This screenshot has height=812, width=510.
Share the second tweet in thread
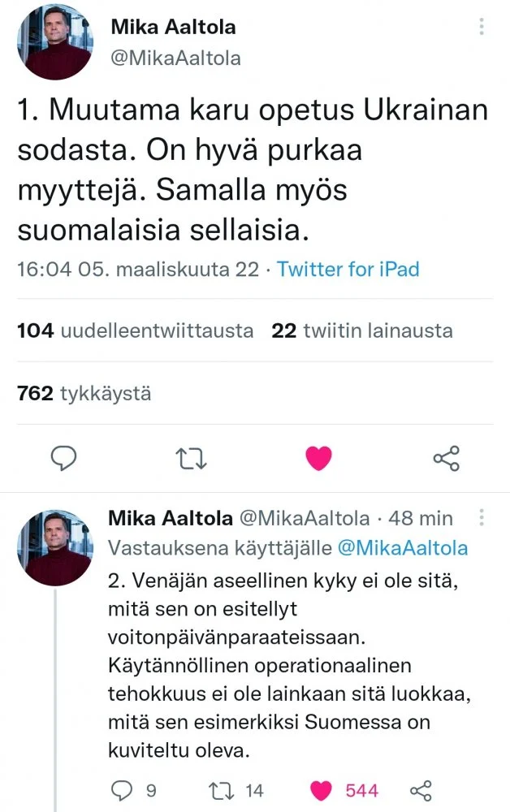pos(420,790)
